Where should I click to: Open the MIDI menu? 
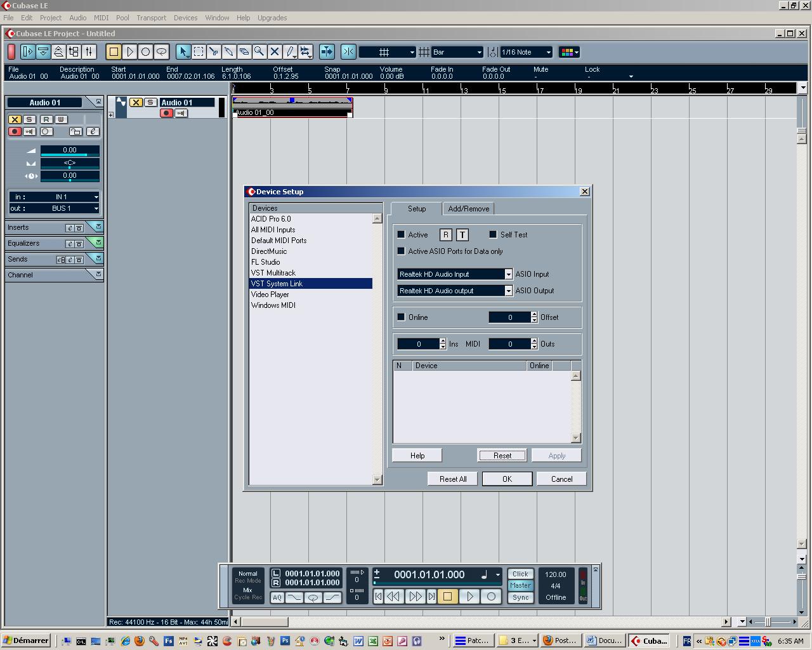pyautogui.click(x=101, y=18)
